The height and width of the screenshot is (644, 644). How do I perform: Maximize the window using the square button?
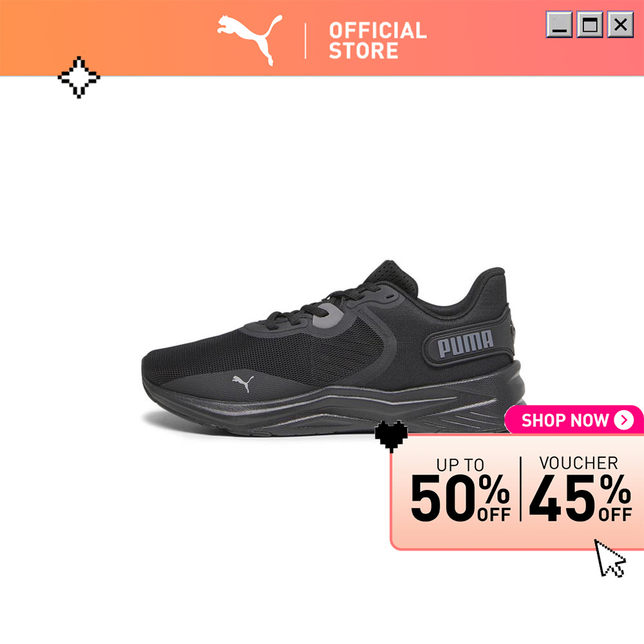pyautogui.click(x=590, y=24)
